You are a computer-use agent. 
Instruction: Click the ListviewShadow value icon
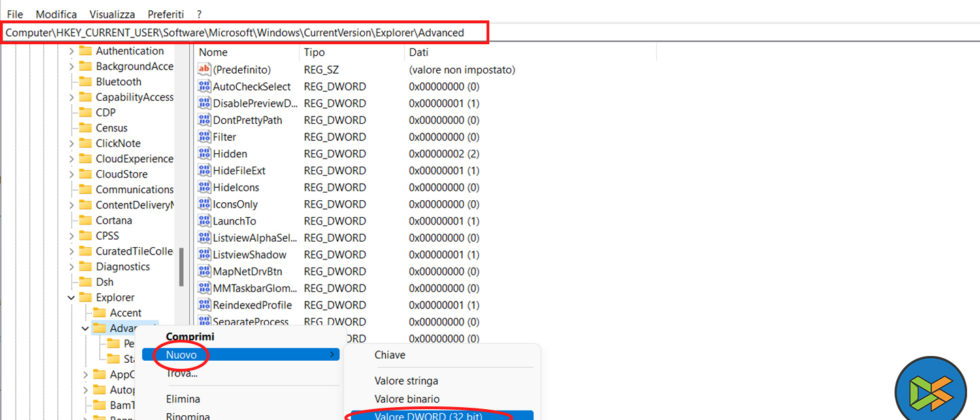(204, 255)
